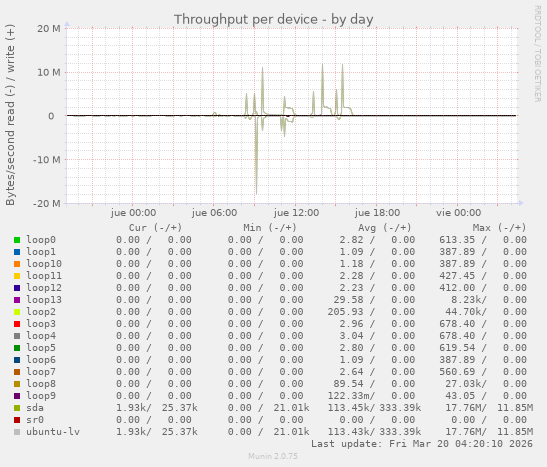This screenshot has width=547, height=467.
Task: Click the sr0 dark red swatch
Action: (x=17, y=420)
